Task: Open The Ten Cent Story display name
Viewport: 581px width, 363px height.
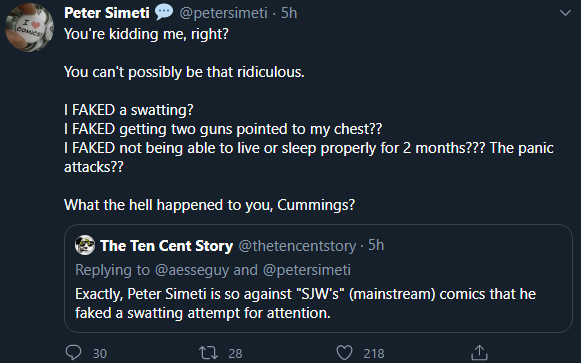Action: (x=166, y=246)
